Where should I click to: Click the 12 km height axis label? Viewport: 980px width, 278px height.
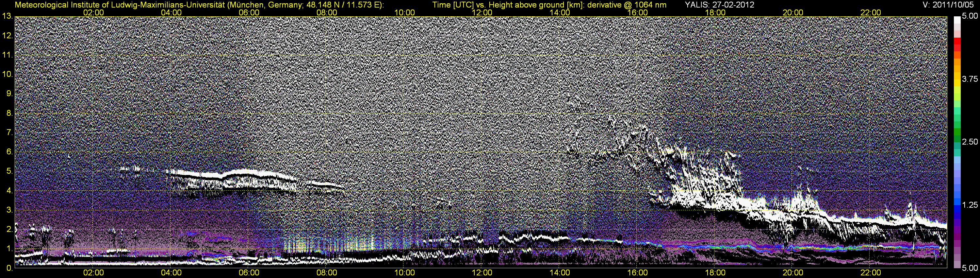coord(7,36)
